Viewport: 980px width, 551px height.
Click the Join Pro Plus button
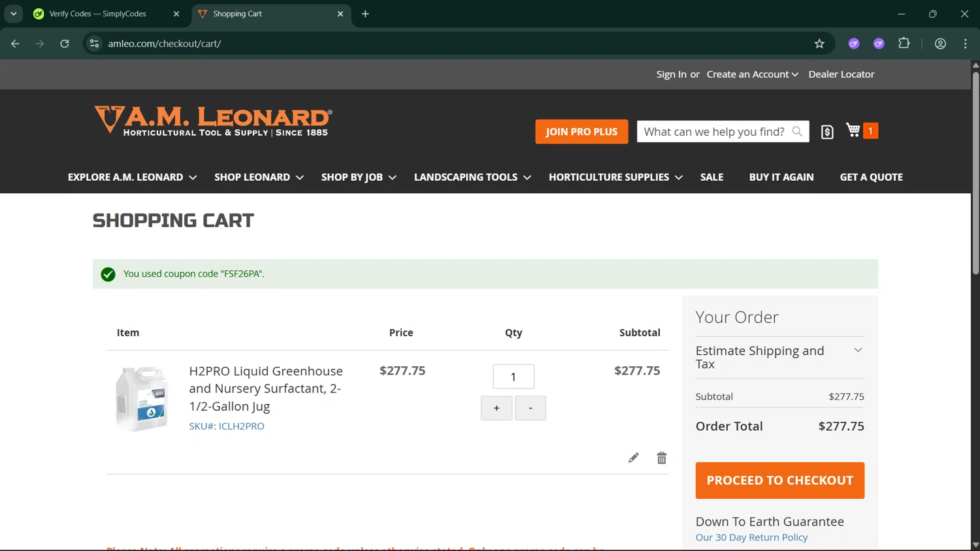(581, 131)
